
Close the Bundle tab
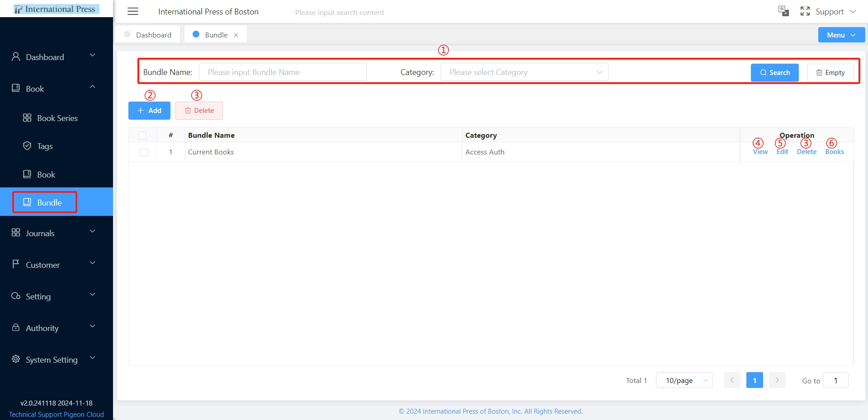pos(236,35)
